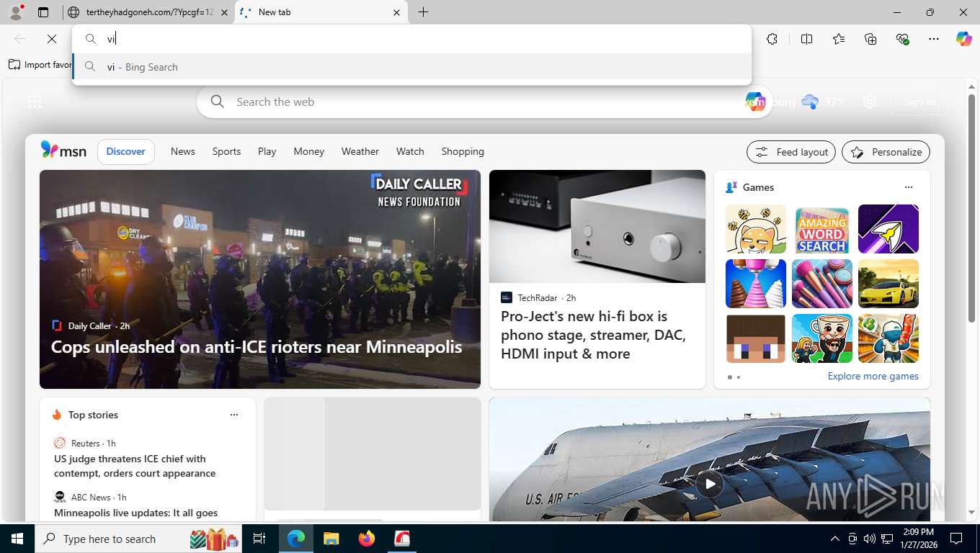980x553 pixels.
Task: Open Copilot icon in web search box
Action: pos(754,102)
